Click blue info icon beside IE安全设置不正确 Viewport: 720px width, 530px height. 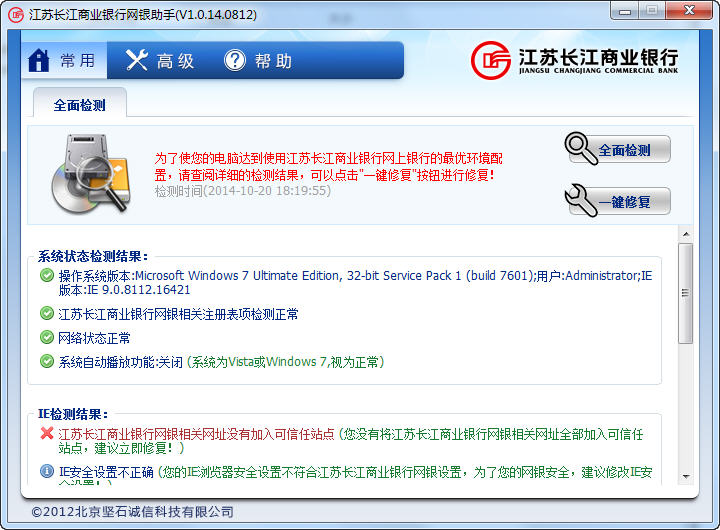click(x=47, y=471)
